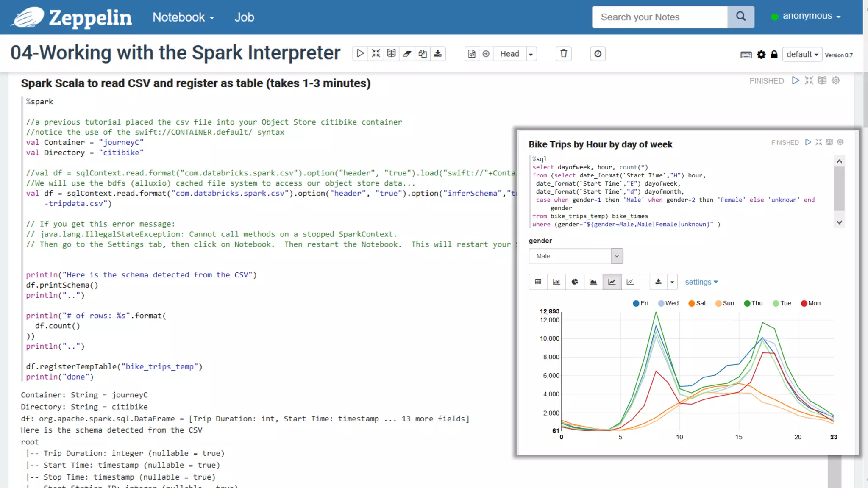Open the Notebook menu
This screenshot has width=868, height=488.
[183, 17]
